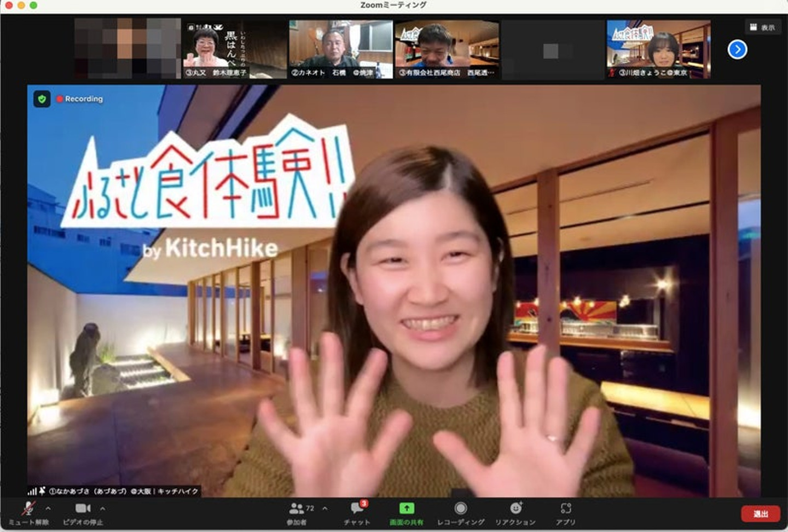Select the 有限会社西尾商店 participant thumbnail

[447, 49]
